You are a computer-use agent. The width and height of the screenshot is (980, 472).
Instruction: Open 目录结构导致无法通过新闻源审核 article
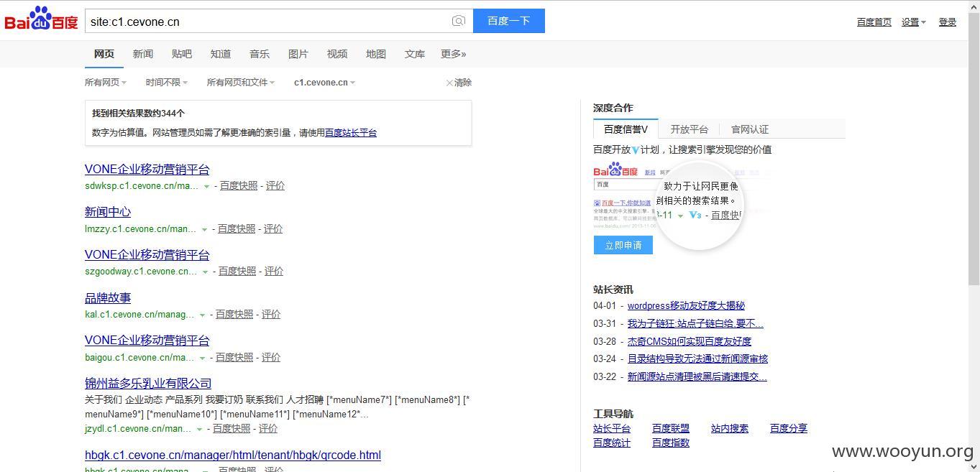697,358
